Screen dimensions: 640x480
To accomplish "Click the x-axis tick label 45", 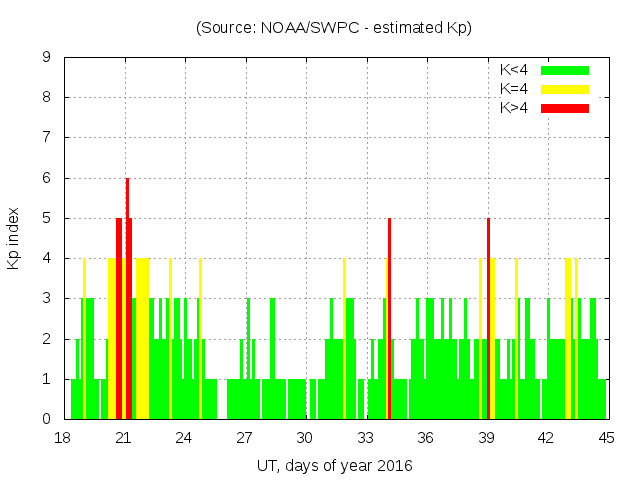I will [x=606, y=438].
